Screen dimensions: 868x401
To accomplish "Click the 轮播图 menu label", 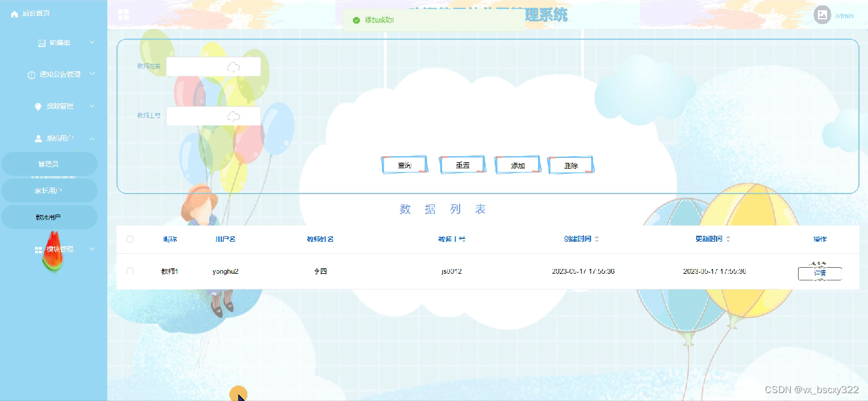I will coord(60,43).
